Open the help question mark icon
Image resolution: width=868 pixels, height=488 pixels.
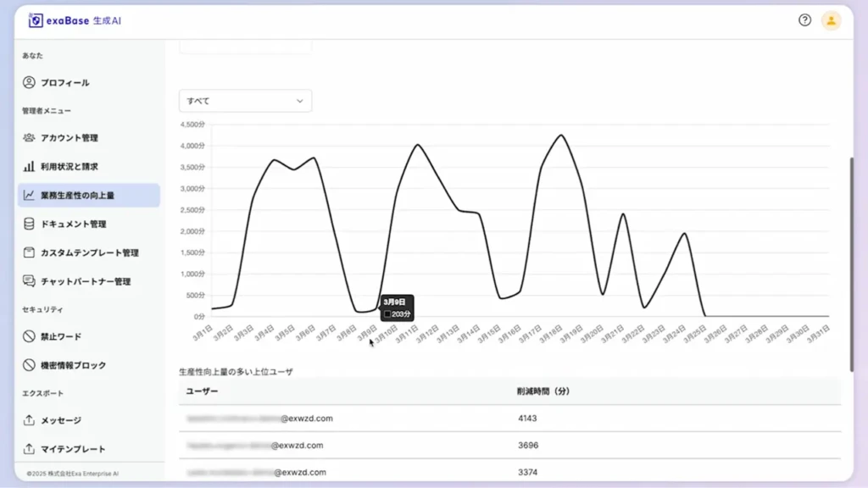coord(804,20)
